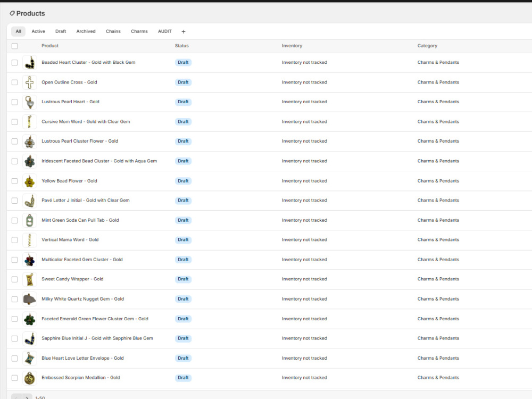532x399 pixels.
Task: Click Draft badge for Sapphire Blue Initial J
Action: pyautogui.click(x=183, y=338)
